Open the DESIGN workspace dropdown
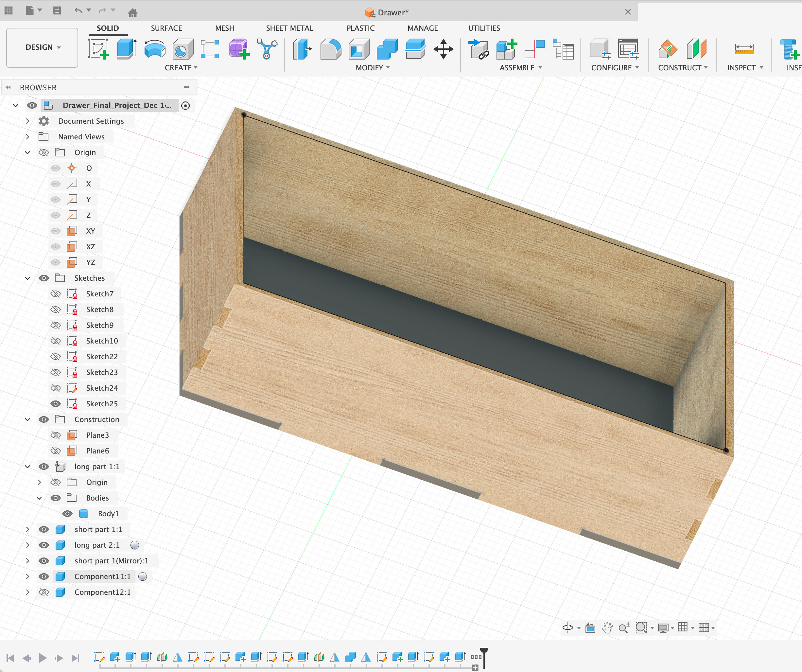802x672 pixels. tap(43, 47)
